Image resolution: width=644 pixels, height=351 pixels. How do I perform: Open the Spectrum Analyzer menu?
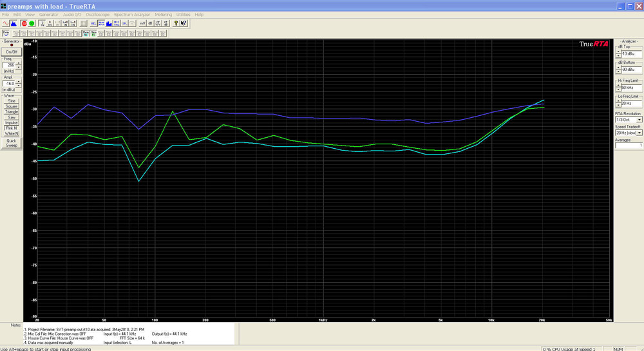(132, 15)
